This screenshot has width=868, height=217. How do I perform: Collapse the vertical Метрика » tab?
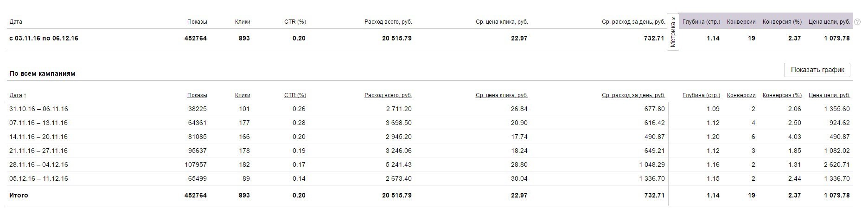pyautogui.click(x=673, y=32)
